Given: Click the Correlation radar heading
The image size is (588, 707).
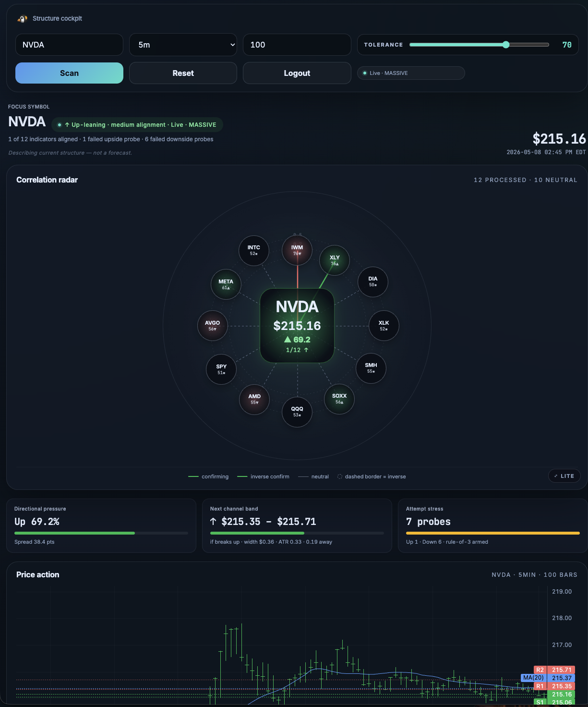Looking at the screenshot, I should pyautogui.click(x=47, y=180).
